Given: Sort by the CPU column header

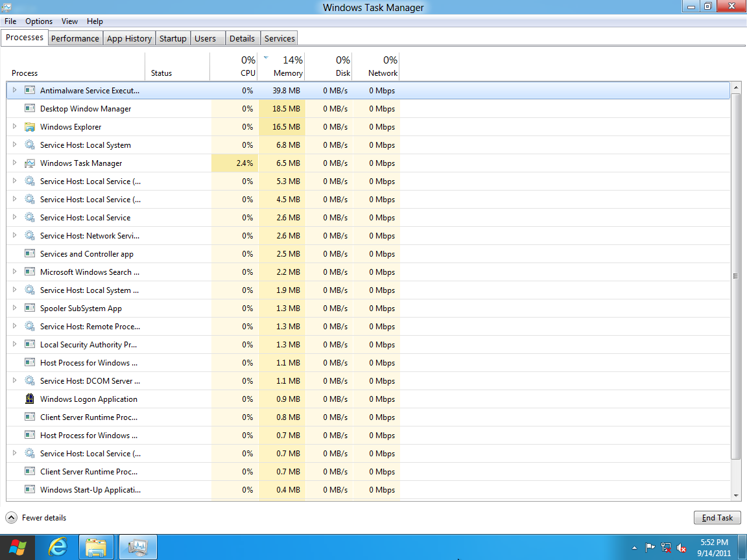Looking at the screenshot, I should coord(234,66).
